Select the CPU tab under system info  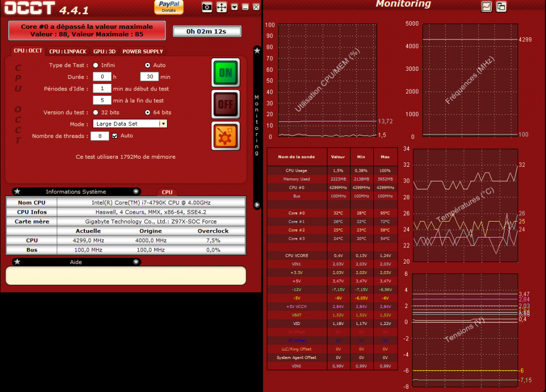pyautogui.click(x=167, y=192)
